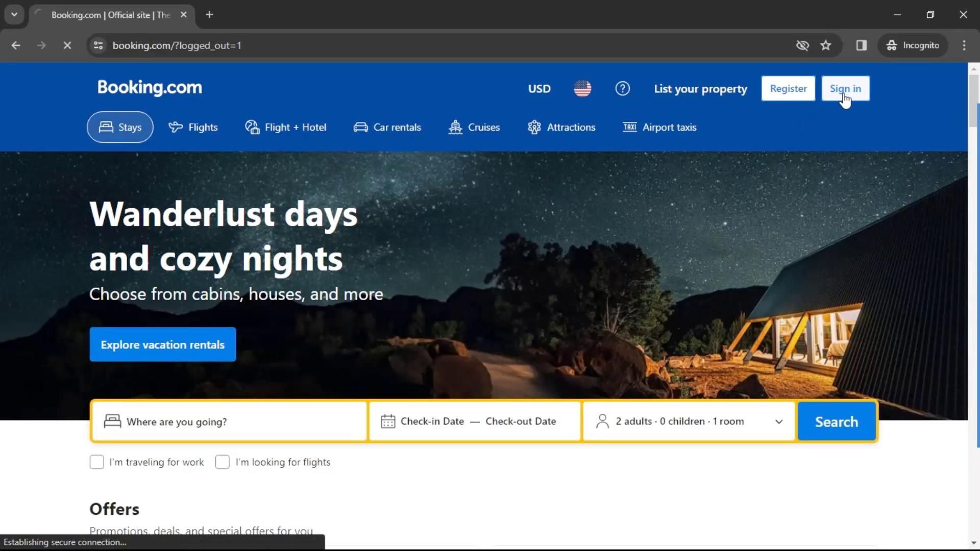Switch to the Flights tab
Screen dimensions: 980x551
click(x=193, y=128)
